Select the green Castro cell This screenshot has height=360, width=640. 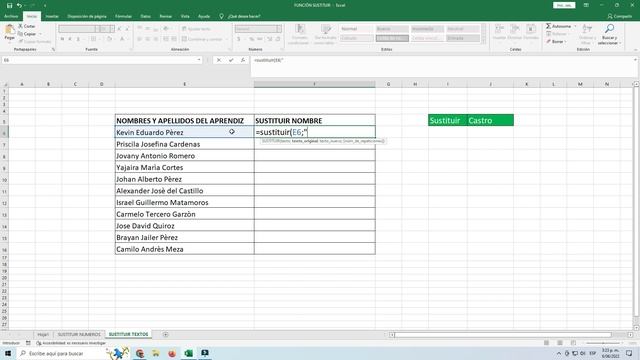(490, 120)
